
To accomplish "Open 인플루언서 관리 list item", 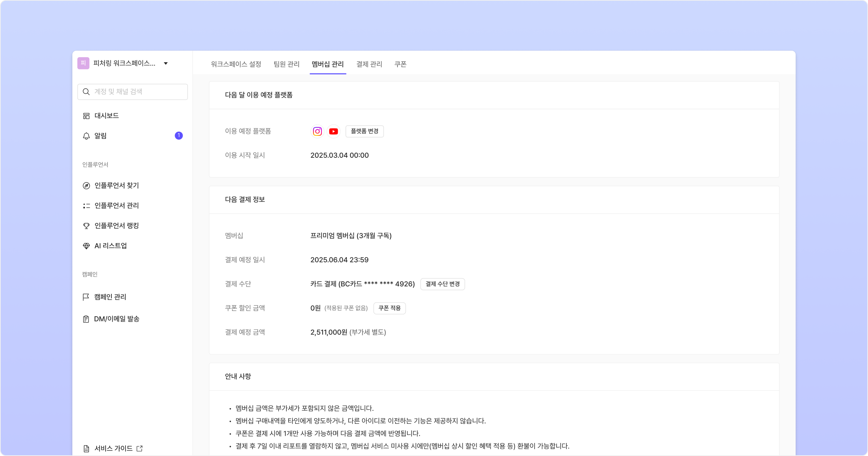I will pyautogui.click(x=116, y=206).
